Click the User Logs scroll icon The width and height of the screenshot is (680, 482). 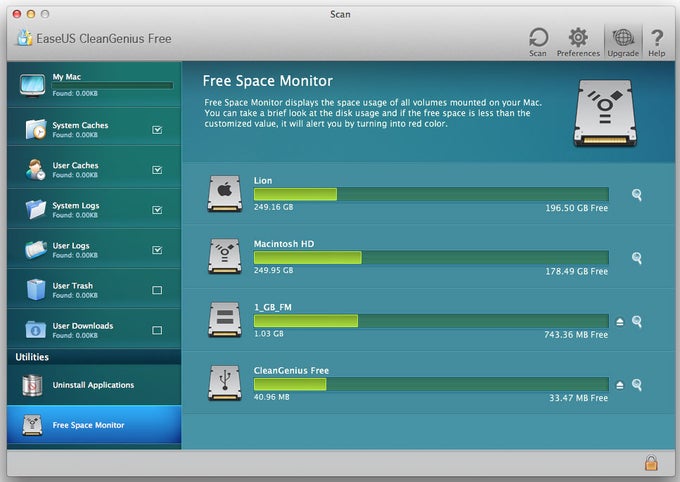point(36,249)
